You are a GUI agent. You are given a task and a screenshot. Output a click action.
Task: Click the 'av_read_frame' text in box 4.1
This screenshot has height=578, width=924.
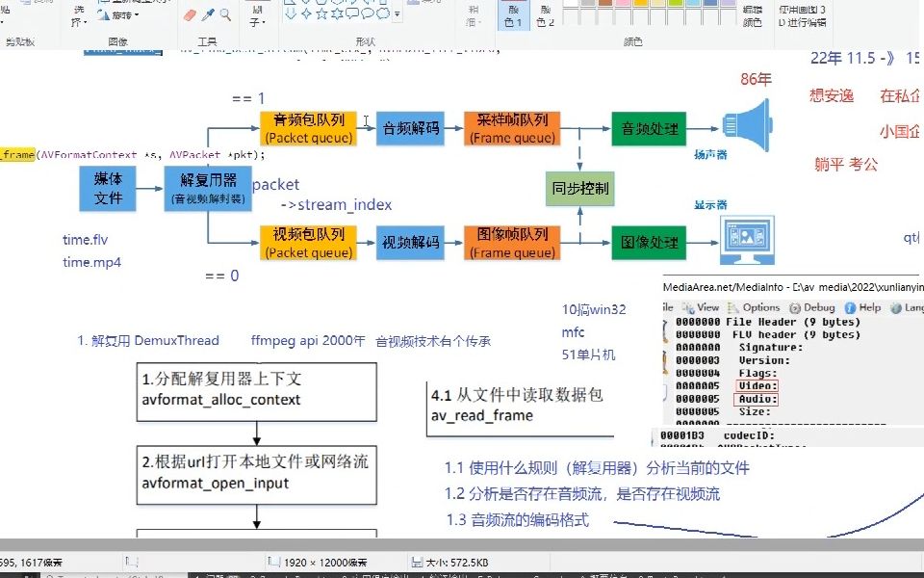point(482,416)
